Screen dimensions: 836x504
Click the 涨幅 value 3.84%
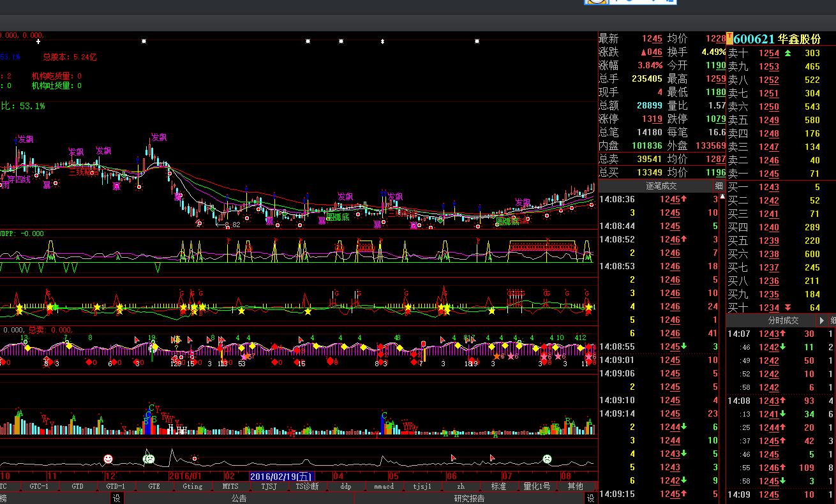tap(650, 66)
